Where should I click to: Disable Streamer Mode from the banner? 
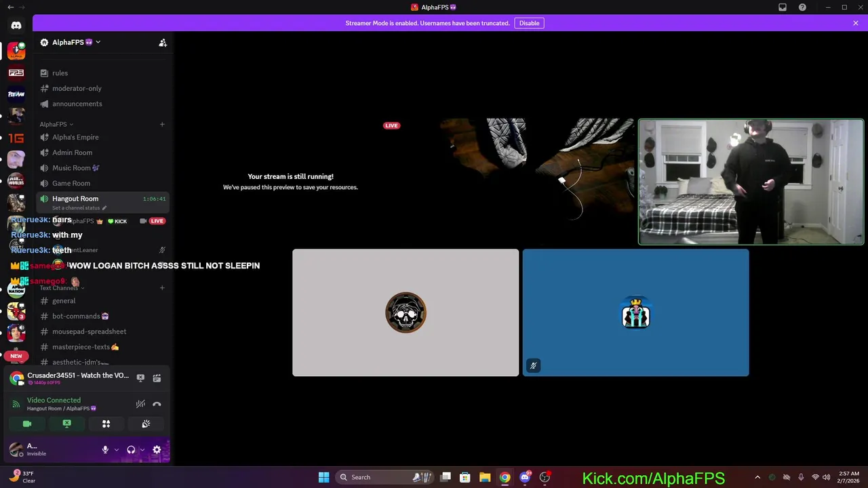529,23
